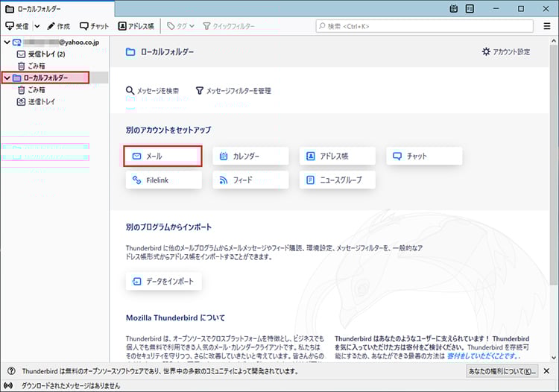This screenshot has height=392, width=559.
Task: Select the ローカルフォルダー tab
Action: pos(57,8)
